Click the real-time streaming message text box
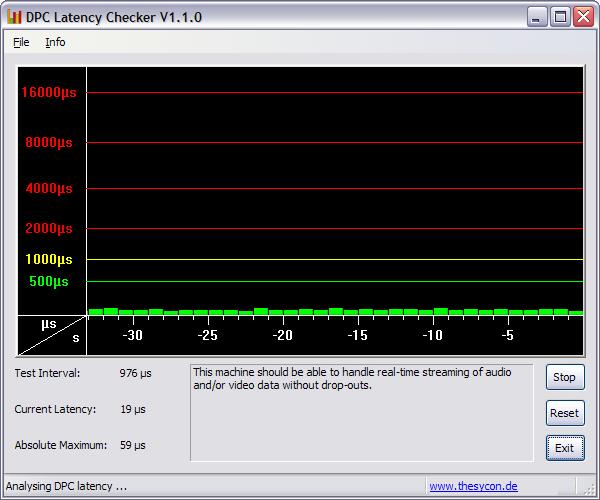This screenshot has height=500, width=600. coord(362,412)
